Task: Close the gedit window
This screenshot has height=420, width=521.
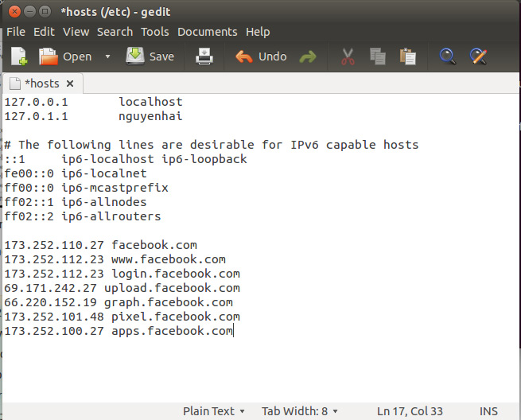Action: point(14,12)
